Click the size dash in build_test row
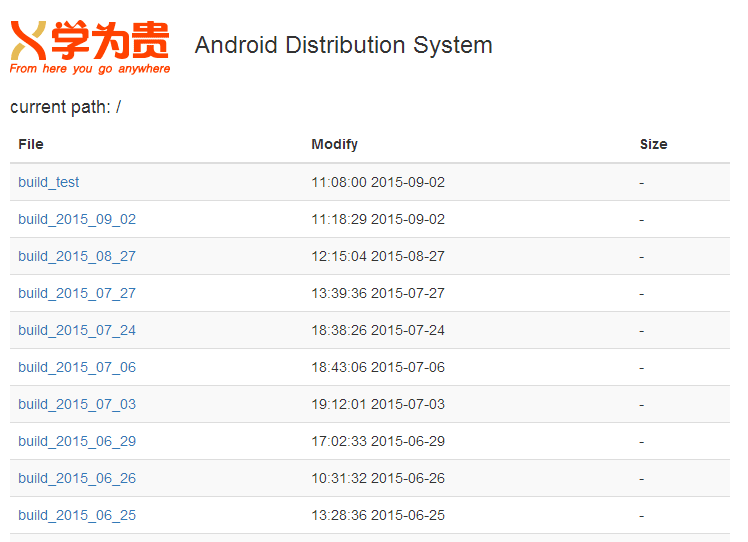748x542 pixels. 642,183
